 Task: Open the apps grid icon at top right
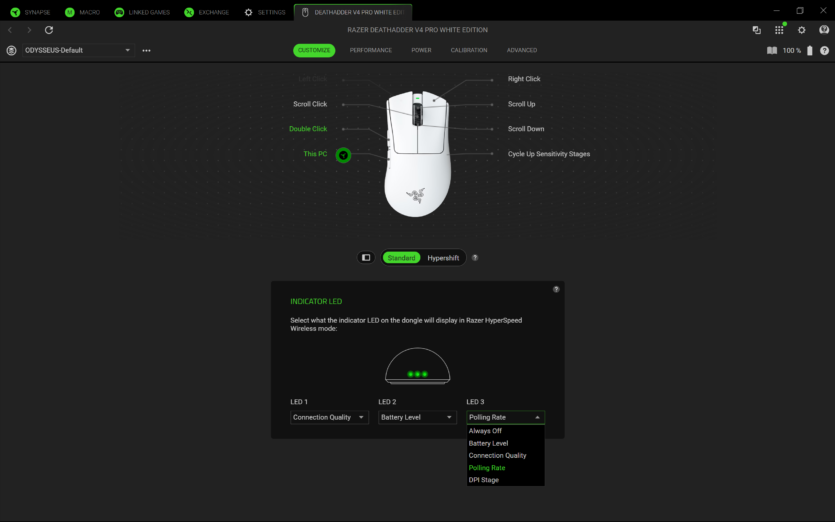tap(779, 30)
